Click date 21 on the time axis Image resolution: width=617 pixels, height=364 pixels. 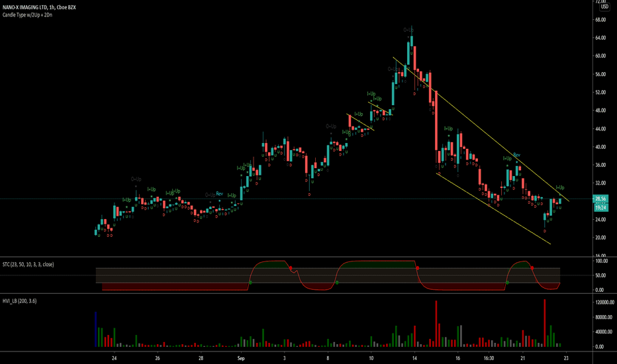523,359
